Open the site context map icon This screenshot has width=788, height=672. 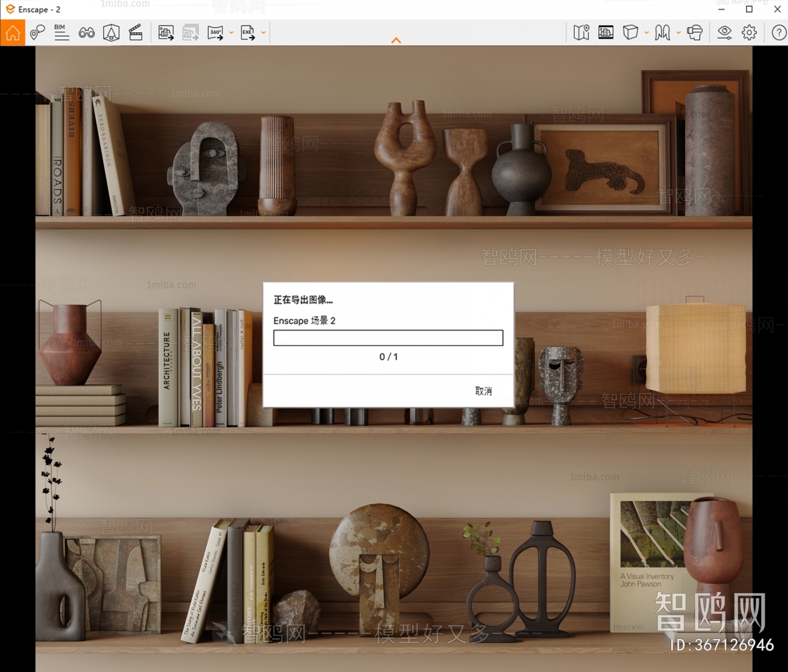point(581,33)
